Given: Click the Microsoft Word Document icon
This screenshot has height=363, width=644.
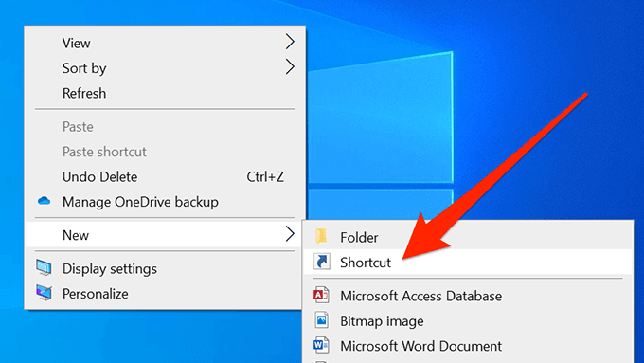Looking at the screenshot, I should click(x=321, y=345).
